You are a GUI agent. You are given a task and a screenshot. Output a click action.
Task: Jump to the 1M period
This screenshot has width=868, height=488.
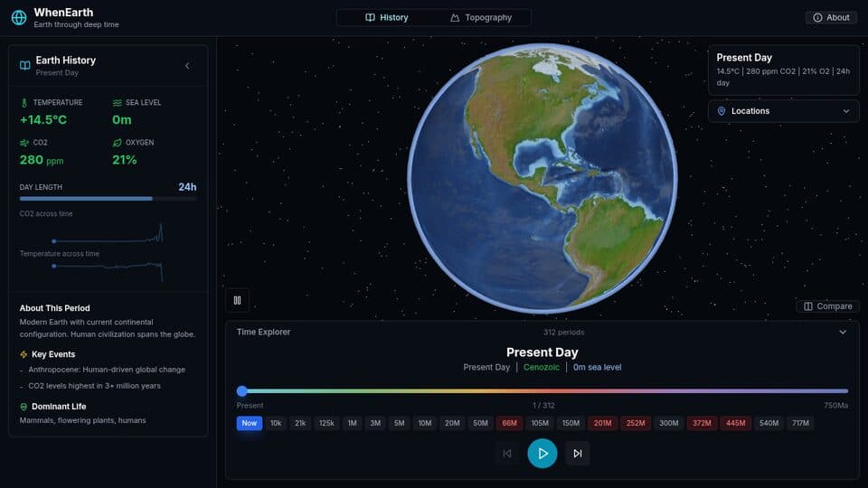(x=352, y=423)
